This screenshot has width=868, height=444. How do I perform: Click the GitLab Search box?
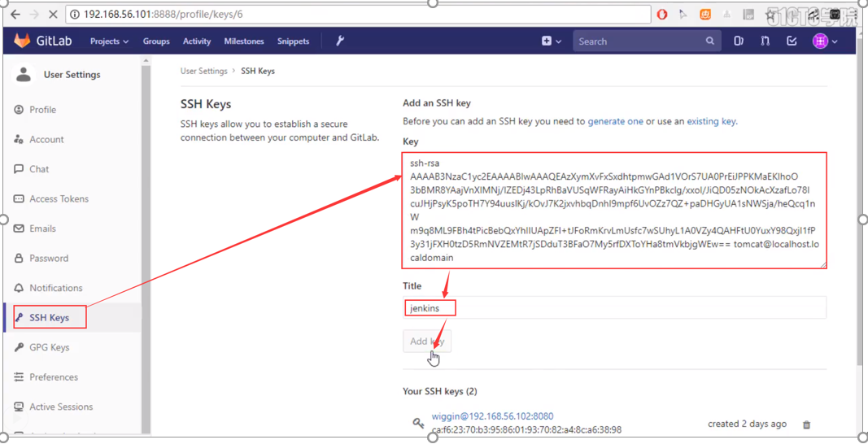[x=647, y=41]
